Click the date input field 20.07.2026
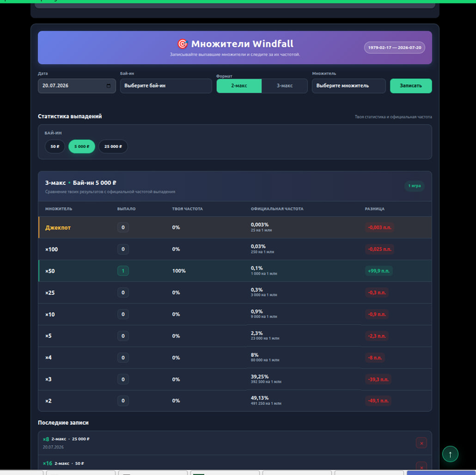 (x=77, y=86)
